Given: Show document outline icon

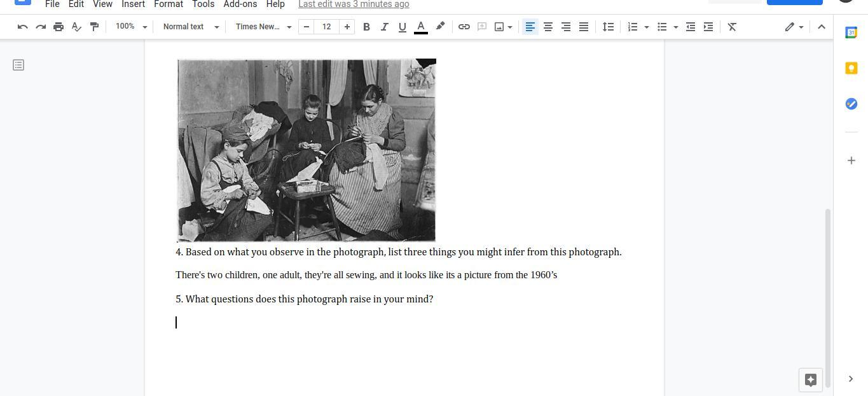Looking at the screenshot, I should pyautogui.click(x=18, y=65).
